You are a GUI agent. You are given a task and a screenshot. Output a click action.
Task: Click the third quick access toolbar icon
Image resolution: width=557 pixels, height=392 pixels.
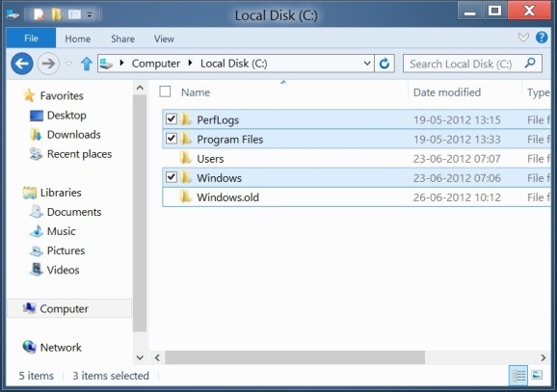74,14
